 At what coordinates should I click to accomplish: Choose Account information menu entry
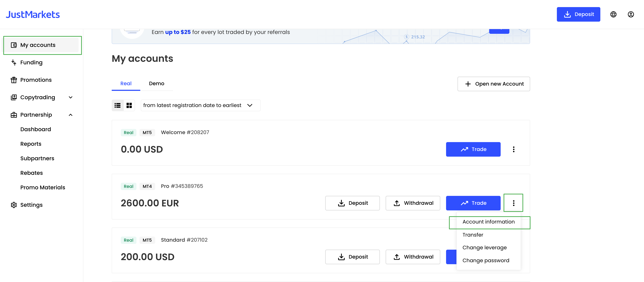point(488,222)
